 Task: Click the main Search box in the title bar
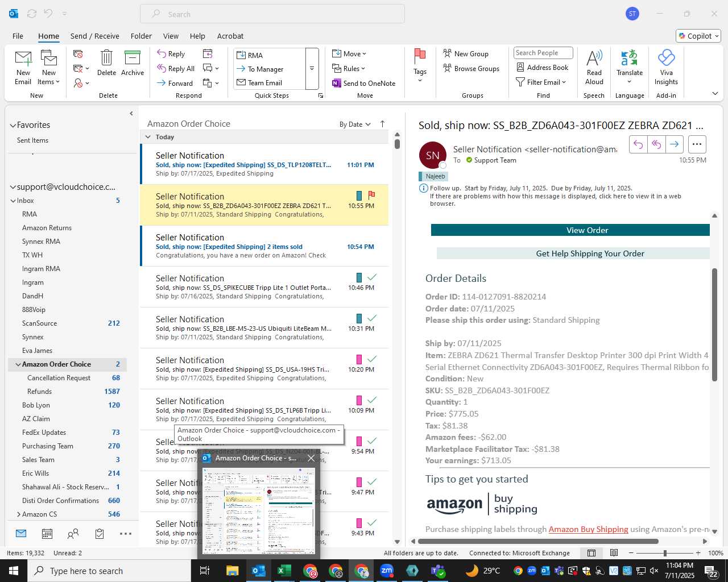pos(272,14)
